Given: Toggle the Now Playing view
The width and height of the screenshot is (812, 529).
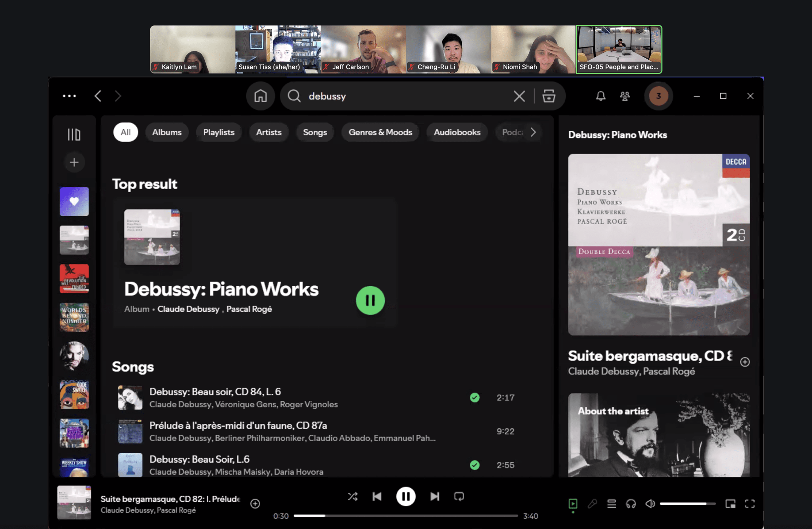Looking at the screenshot, I should (x=573, y=503).
